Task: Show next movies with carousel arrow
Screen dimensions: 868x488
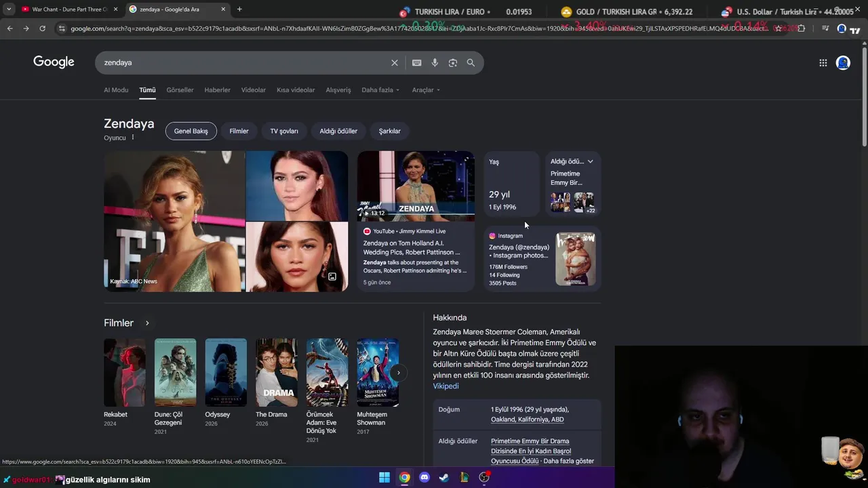Action: 398,373
